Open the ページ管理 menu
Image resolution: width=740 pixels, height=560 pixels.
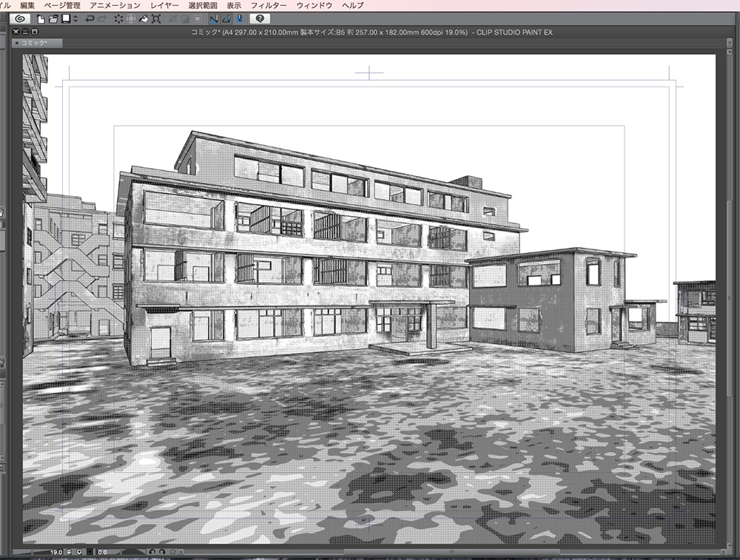(x=62, y=5)
